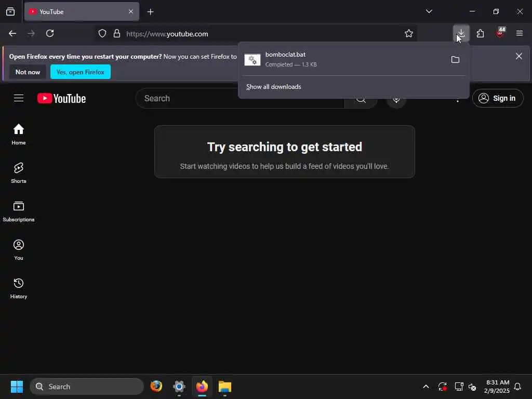This screenshot has height=399, width=532.
Task: Select the YouTube browser tab
Action: [x=82, y=11]
